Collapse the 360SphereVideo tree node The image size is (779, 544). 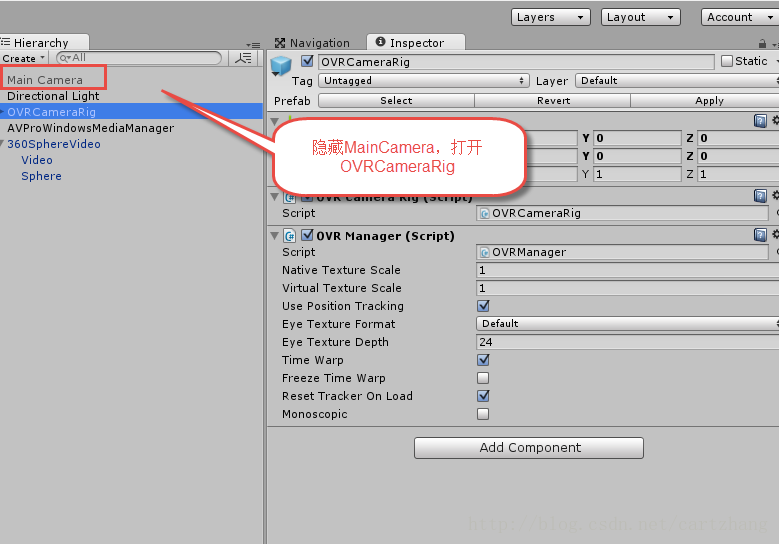pos(2,144)
